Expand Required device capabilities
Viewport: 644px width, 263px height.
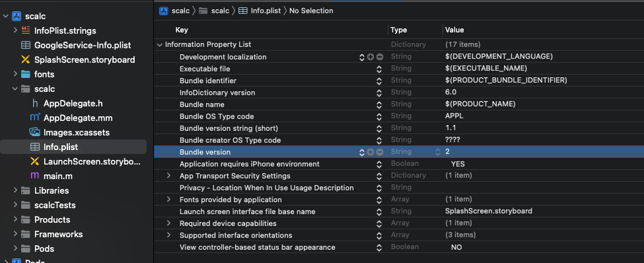pos(168,223)
